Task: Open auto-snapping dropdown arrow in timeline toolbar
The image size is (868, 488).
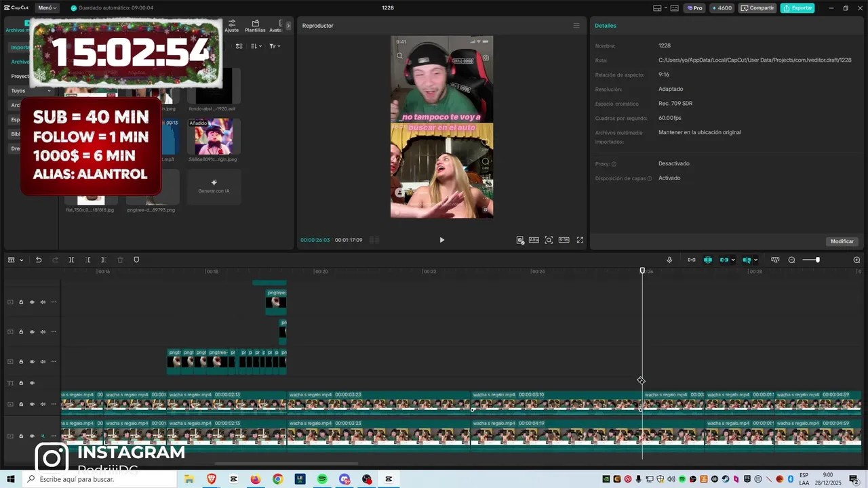Action: point(733,260)
